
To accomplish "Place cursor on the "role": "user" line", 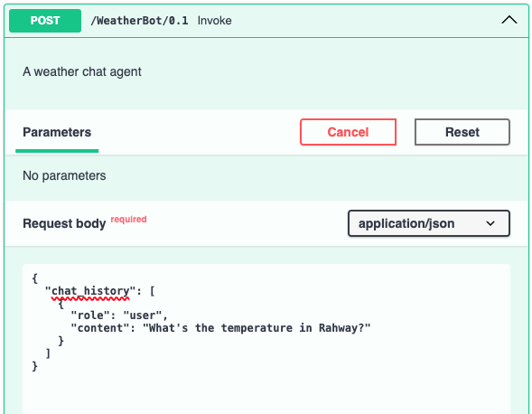I will pos(119,315).
